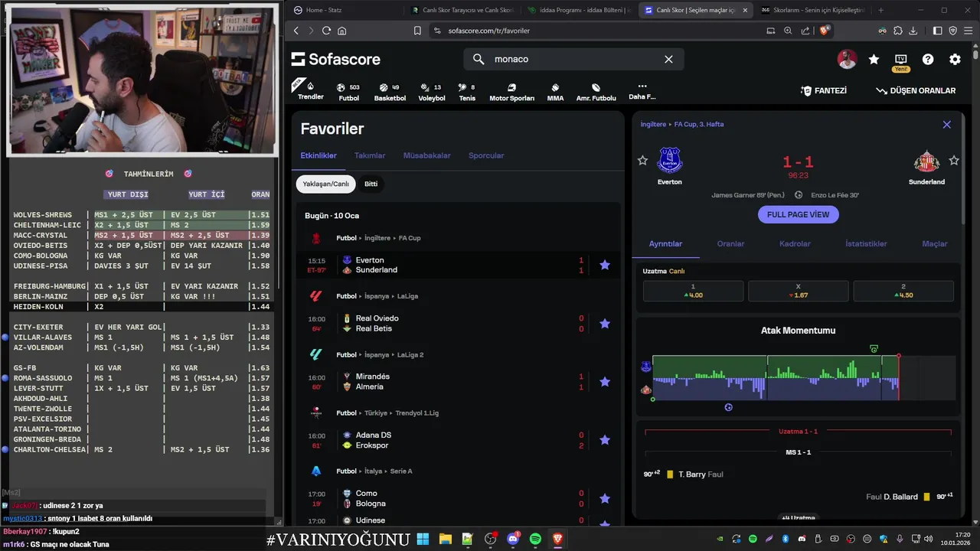Reload the browser page
This screenshot has height=551, width=980.
[x=326, y=31]
